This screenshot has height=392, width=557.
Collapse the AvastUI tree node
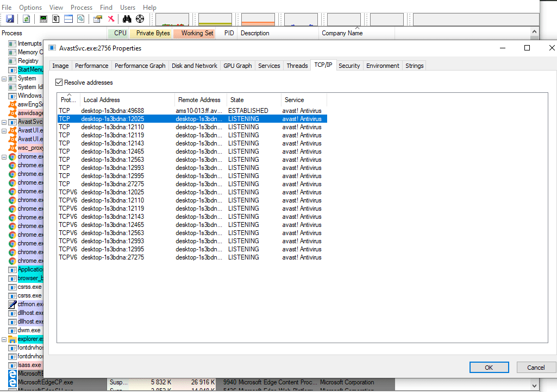tap(4, 131)
